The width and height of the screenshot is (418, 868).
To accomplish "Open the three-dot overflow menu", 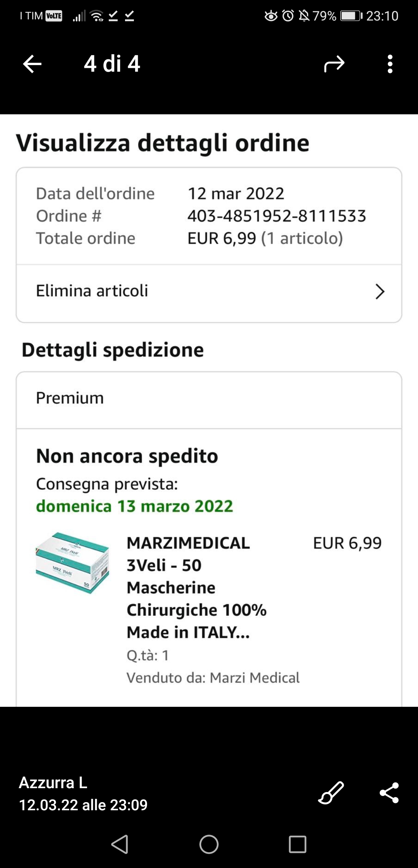I will click(390, 64).
